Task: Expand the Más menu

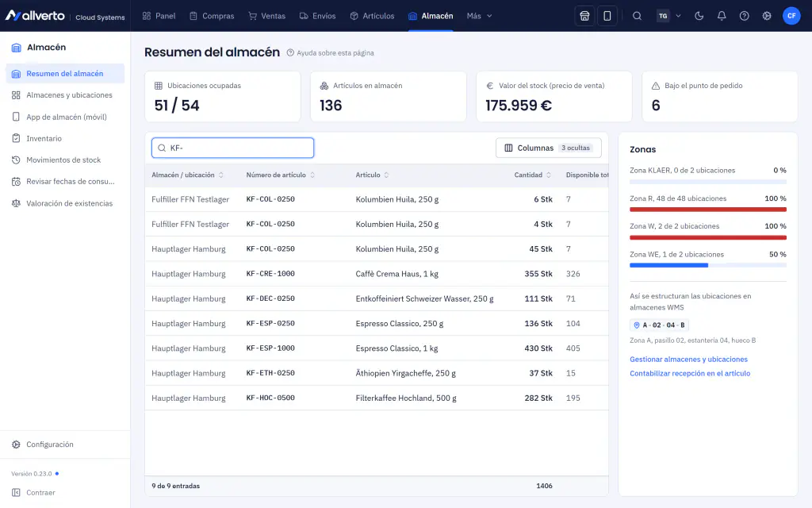Action: [x=479, y=16]
